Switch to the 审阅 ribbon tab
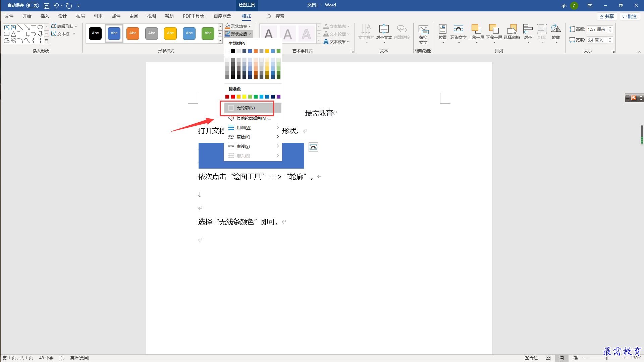644x362 pixels. [133, 16]
